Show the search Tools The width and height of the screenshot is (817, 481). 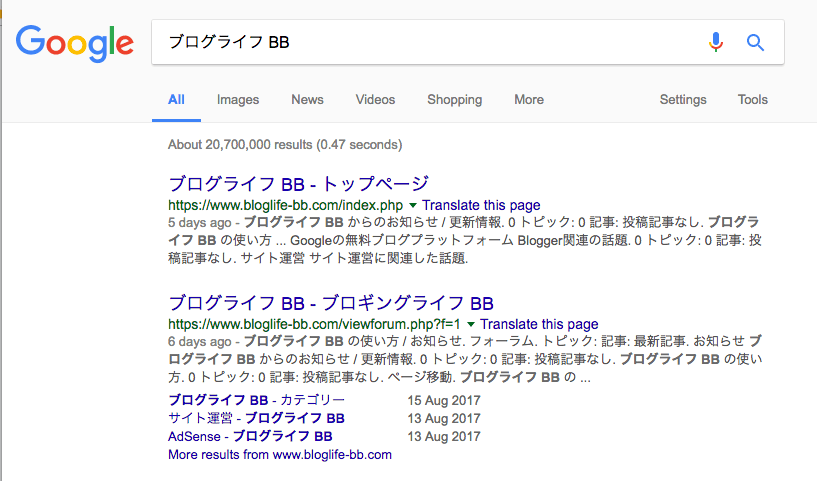(x=752, y=100)
